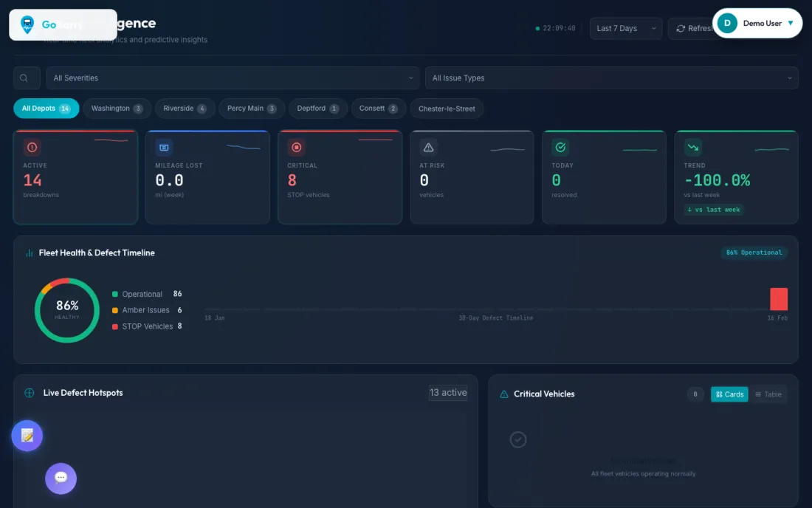
Task: Click the Amber Issues legend swatch
Action: point(115,310)
